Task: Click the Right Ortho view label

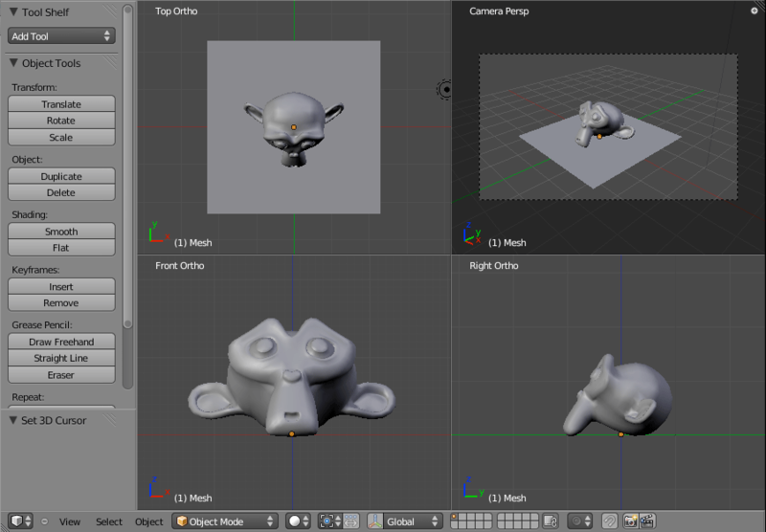Action: tap(494, 265)
